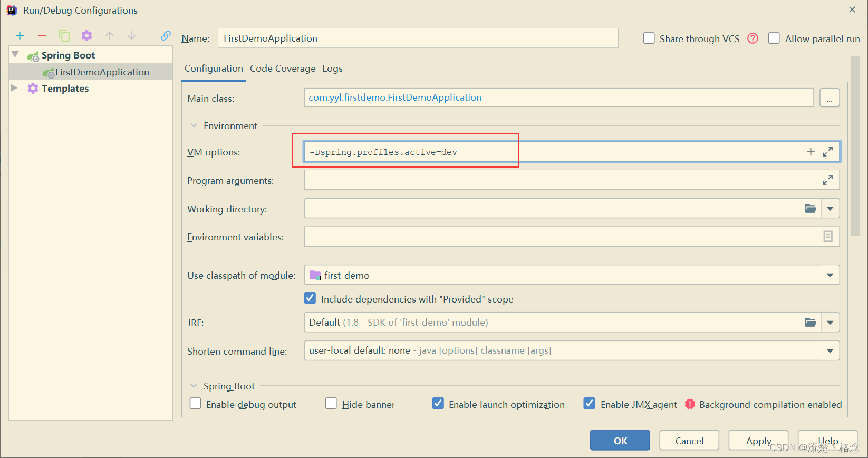
Task: Add new configuration with plus icon
Action: 20,36
